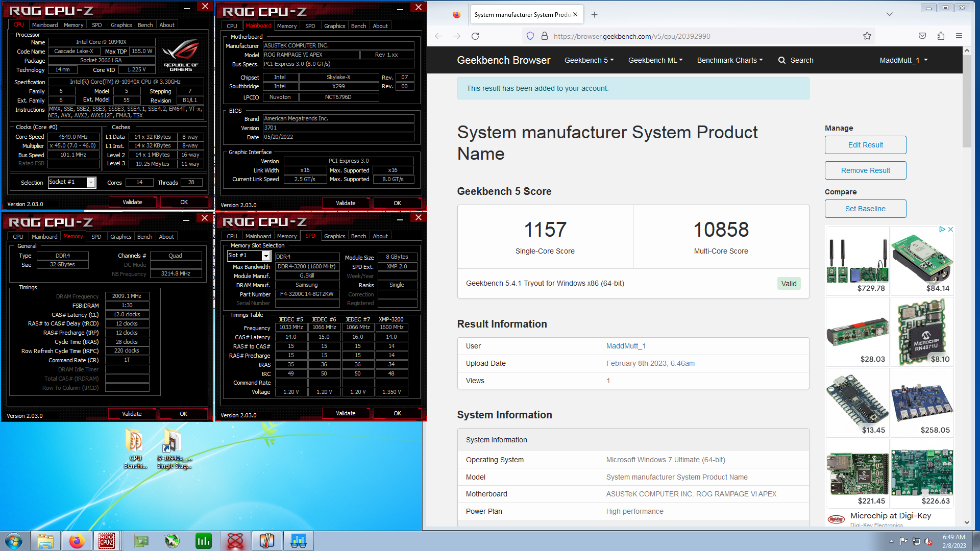Switch to Bench tab in top-left CPU-Z
Screen dimensions: 980x551
[145, 25]
